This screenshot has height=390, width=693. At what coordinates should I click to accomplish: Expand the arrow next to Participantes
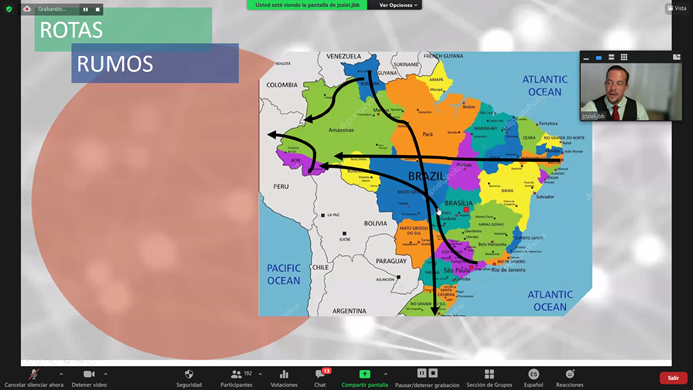click(x=260, y=374)
